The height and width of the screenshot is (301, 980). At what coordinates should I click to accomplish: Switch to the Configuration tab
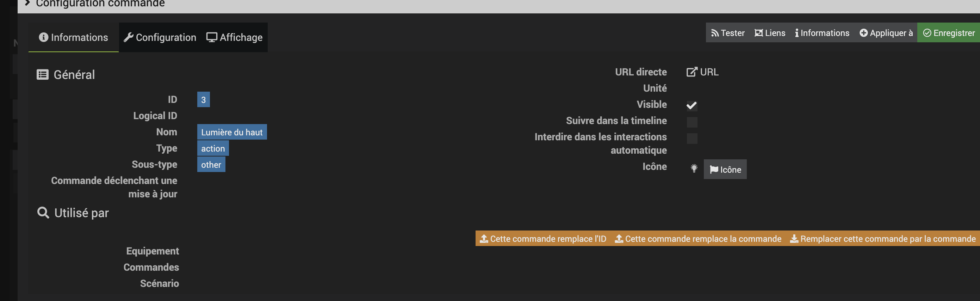point(160,37)
